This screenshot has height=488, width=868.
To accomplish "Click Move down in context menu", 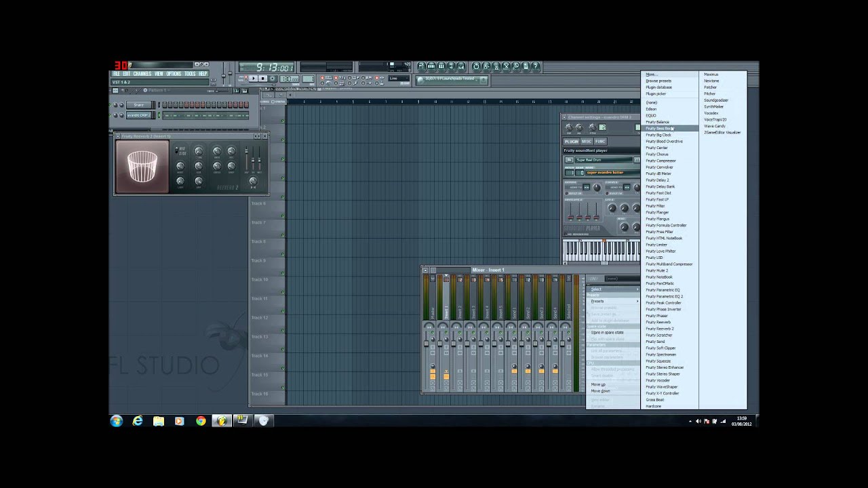I will [613, 391].
